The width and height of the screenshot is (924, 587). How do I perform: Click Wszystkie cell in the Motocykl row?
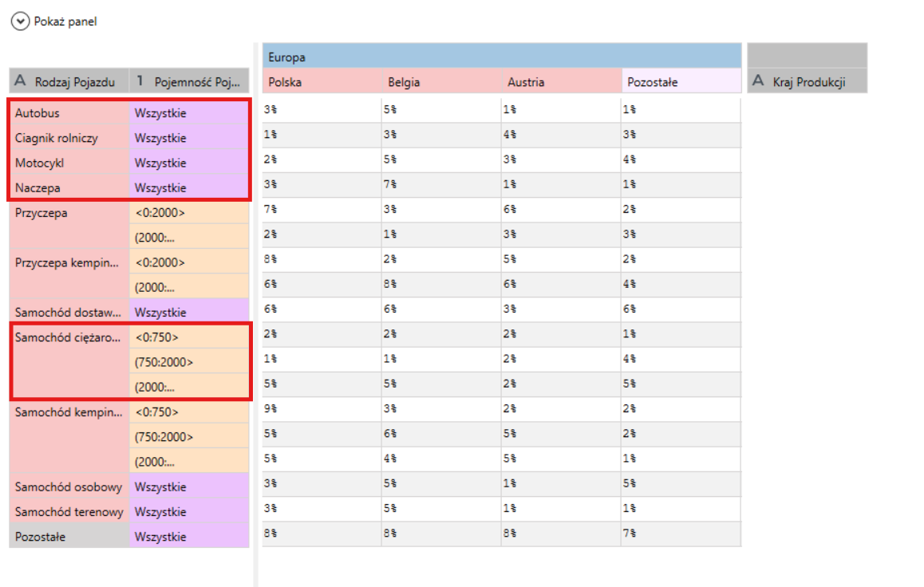[189, 163]
